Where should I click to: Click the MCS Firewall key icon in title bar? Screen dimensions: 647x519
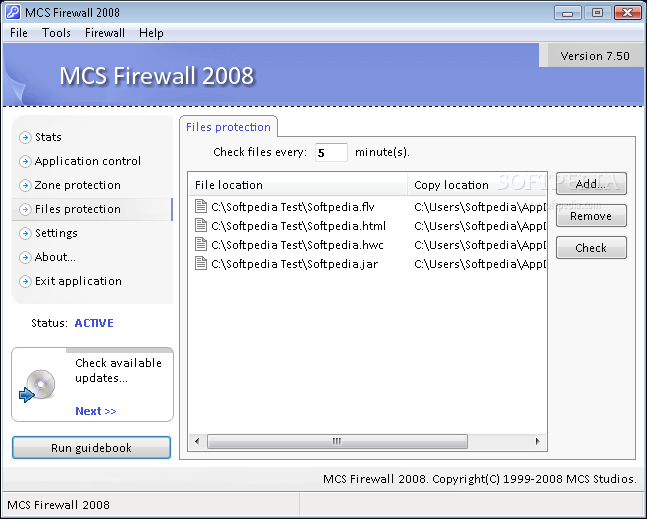coord(13,12)
